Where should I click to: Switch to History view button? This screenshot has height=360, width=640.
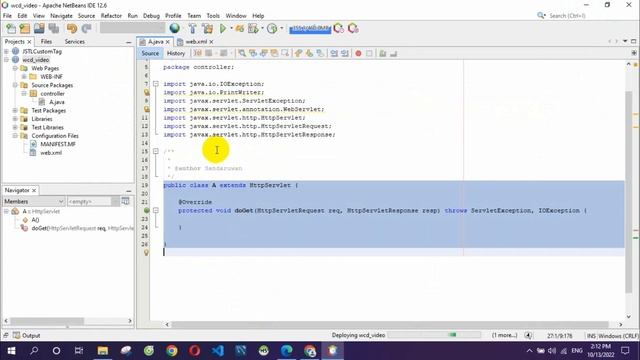click(x=176, y=53)
